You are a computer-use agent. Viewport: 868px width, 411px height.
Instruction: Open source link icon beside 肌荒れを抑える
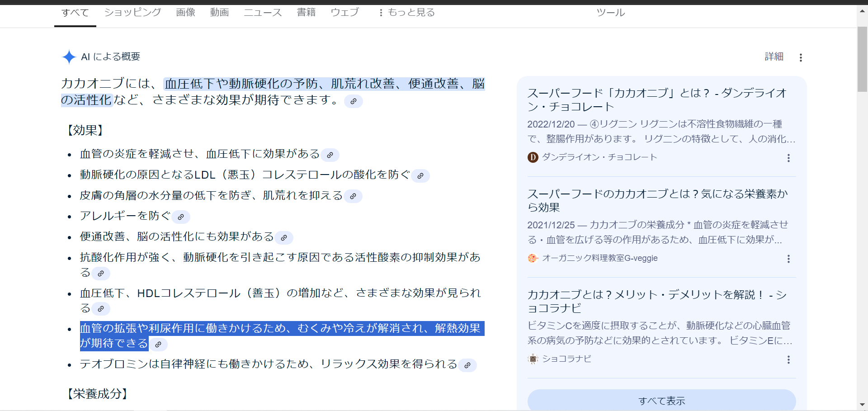click(353, 196)
